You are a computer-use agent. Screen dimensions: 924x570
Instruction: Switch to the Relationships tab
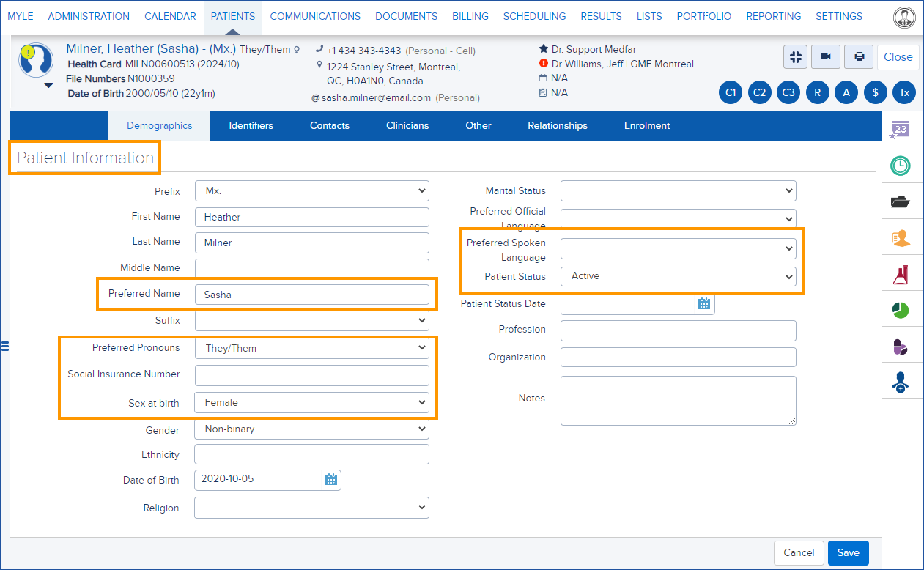click(x=557, y=125)
